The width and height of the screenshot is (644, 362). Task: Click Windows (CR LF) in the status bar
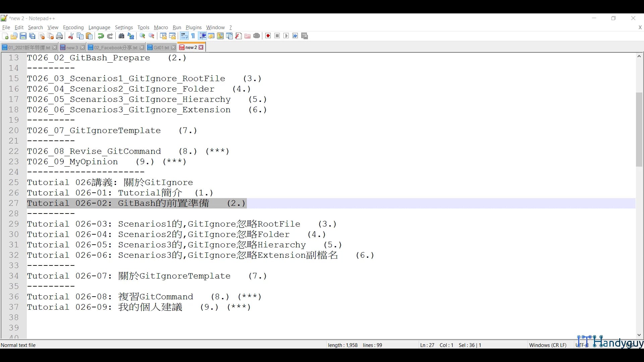548,345
